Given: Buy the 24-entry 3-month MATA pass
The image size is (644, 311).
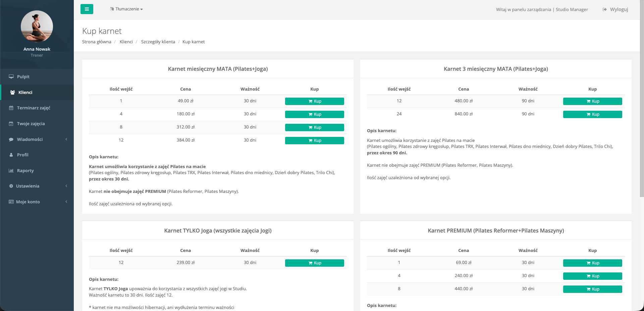Looking at the screenshot, I should (x=592, y=114).
